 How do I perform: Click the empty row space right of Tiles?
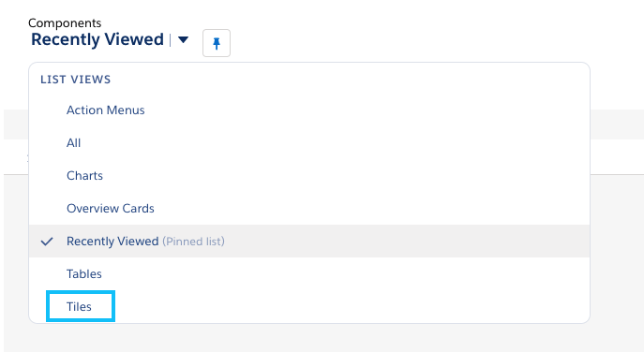349,306
